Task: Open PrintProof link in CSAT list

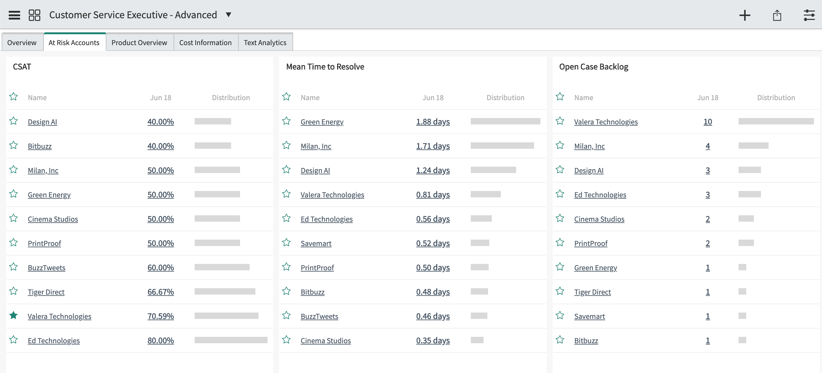Action: 45,244
